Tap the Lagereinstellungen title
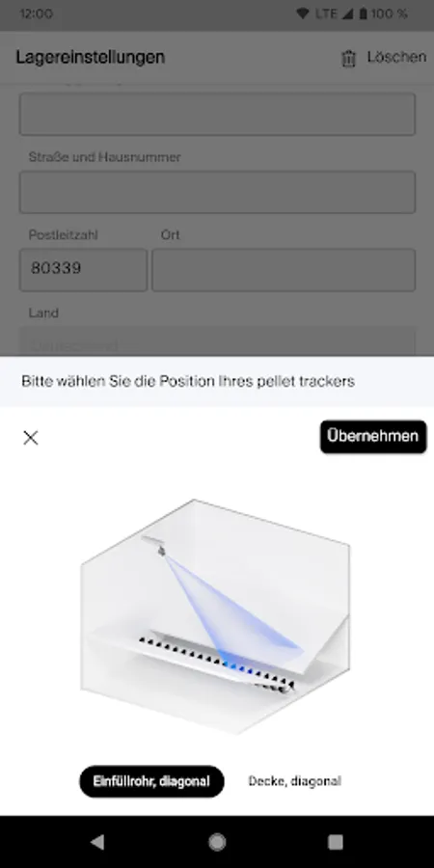Screen dimensions: 434x868 click(x=91, y=57)
